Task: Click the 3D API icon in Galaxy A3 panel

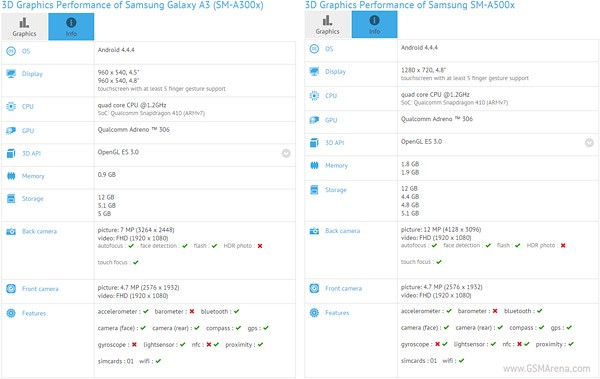Action: (11, 153)
